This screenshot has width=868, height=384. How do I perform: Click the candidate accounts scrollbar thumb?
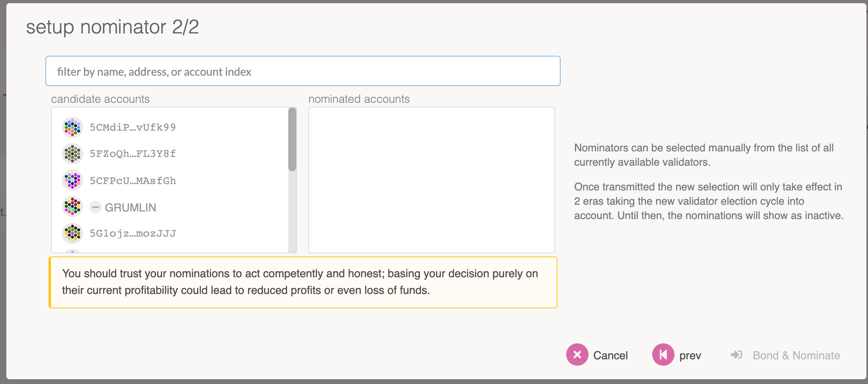coord(292,139)
